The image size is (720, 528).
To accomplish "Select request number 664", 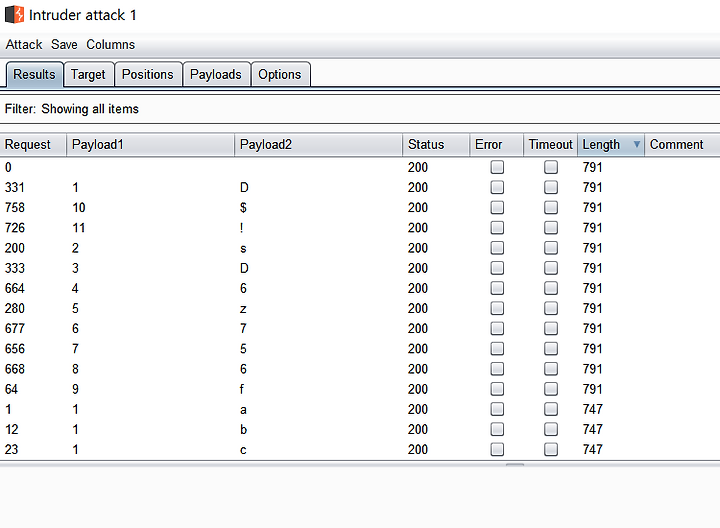I will pos(15,289).
